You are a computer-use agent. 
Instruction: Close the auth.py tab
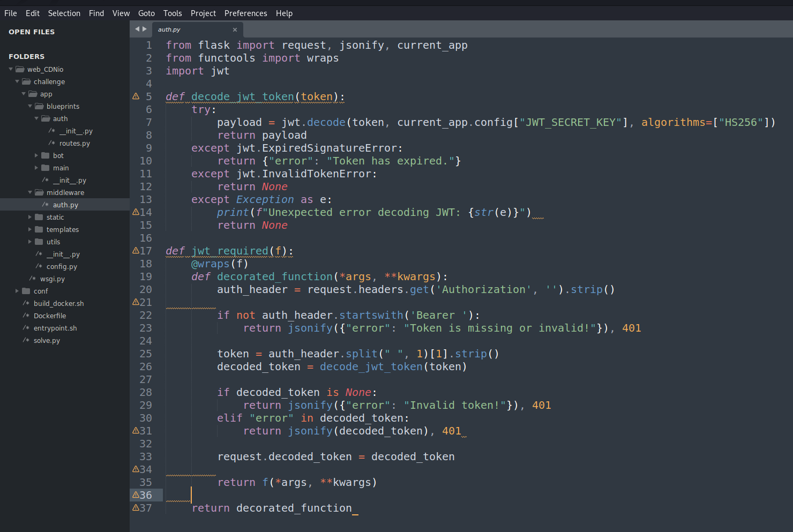point(235,29)
